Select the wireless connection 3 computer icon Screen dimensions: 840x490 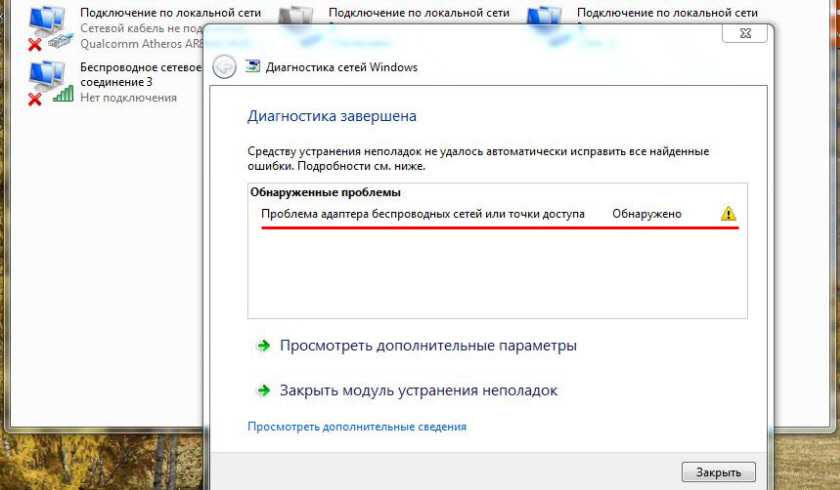[x=44, y=76]
